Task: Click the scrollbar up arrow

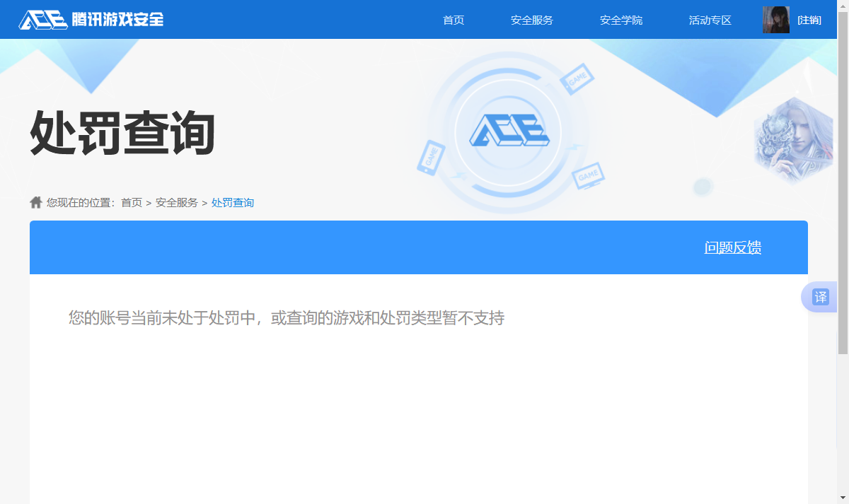Action: click(x=843, y=5)
